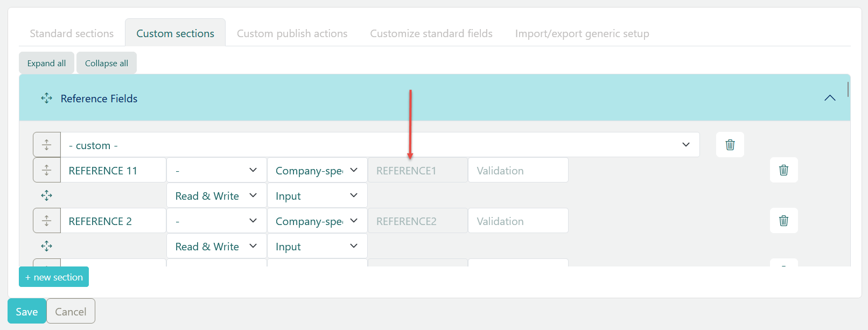Click drag handle of REFERENCE 2 row
This screenshot has width=868, height=330.
(x=47, y=221)
